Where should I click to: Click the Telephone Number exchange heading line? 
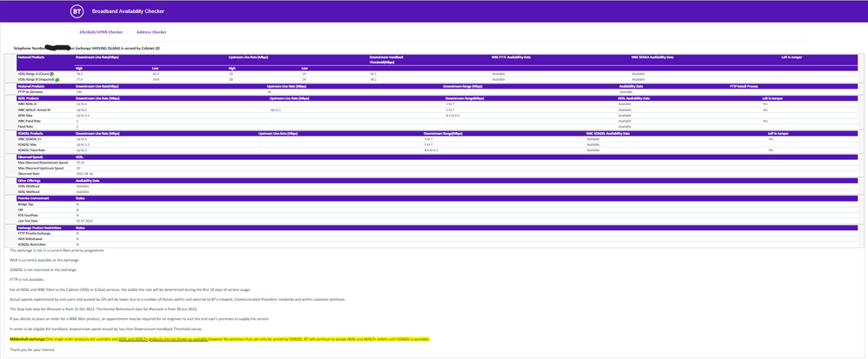coord(84,49)
